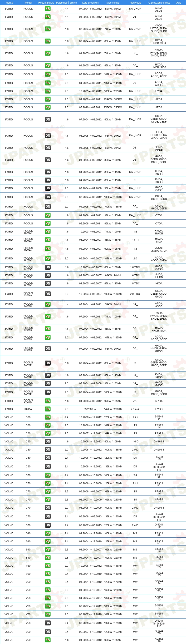Screen dimensions: 186x644
Task: Click the Model column header
Action: pyautogui.click(x=28, y=3)
